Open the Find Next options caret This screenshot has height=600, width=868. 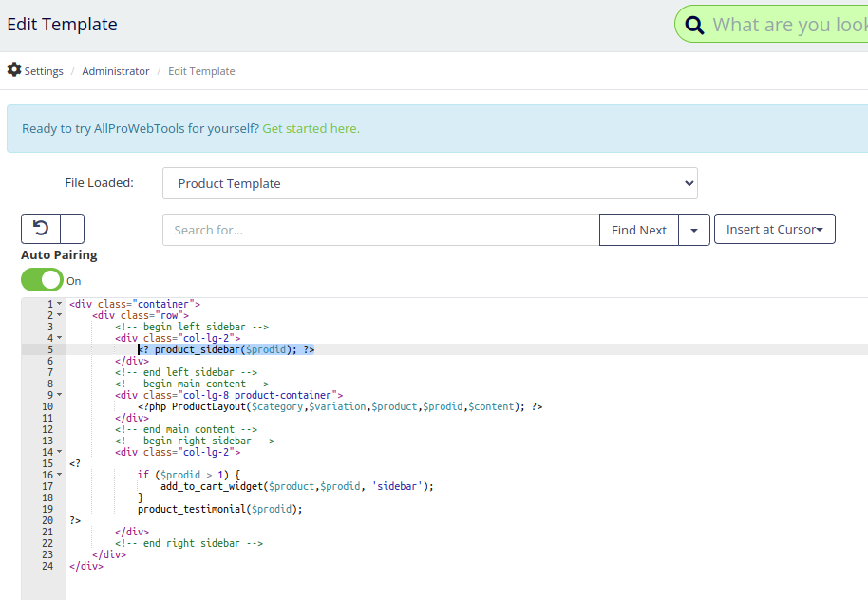(x=693, y=230)
